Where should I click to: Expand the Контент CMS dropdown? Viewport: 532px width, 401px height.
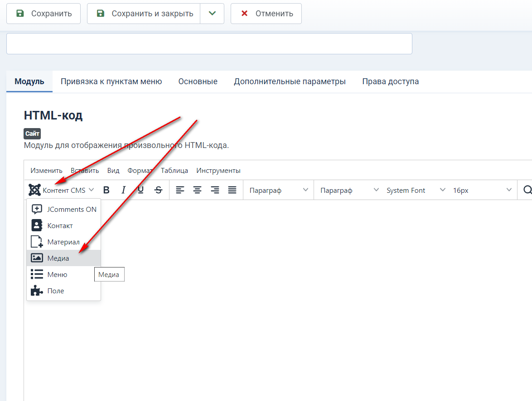click(62, 190)
